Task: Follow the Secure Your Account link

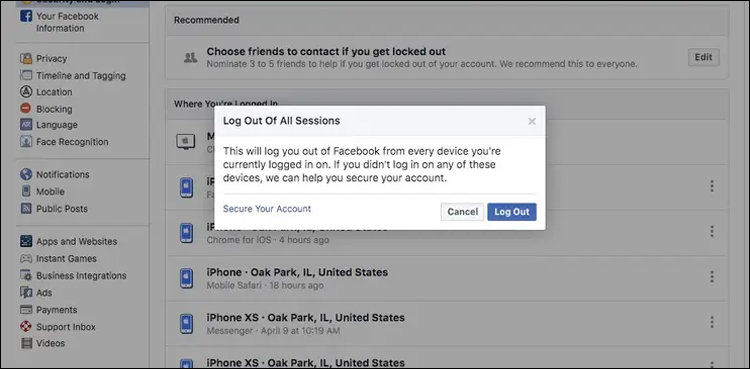Action: click(267, 209)
